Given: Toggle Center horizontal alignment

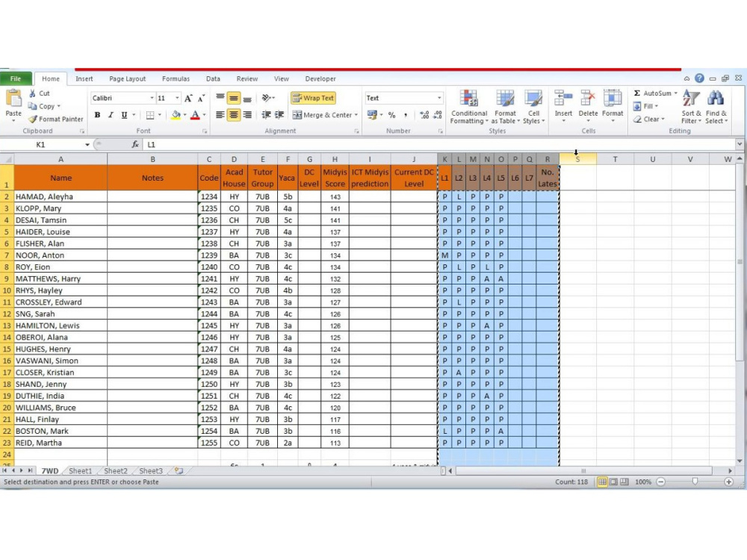Looking at the screenshot, I should (233, 115).
